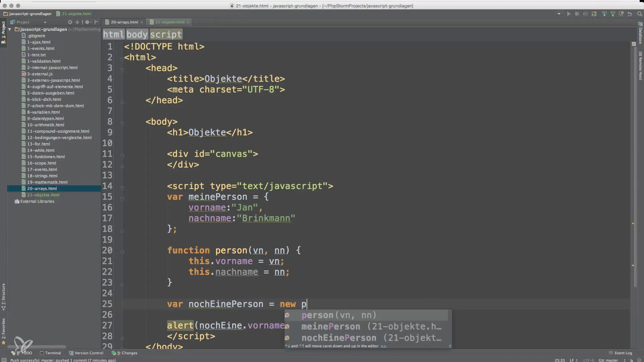Viewport: 644px width, 362px height.
Task: Click the body breadcrumb
Action: 137,35
